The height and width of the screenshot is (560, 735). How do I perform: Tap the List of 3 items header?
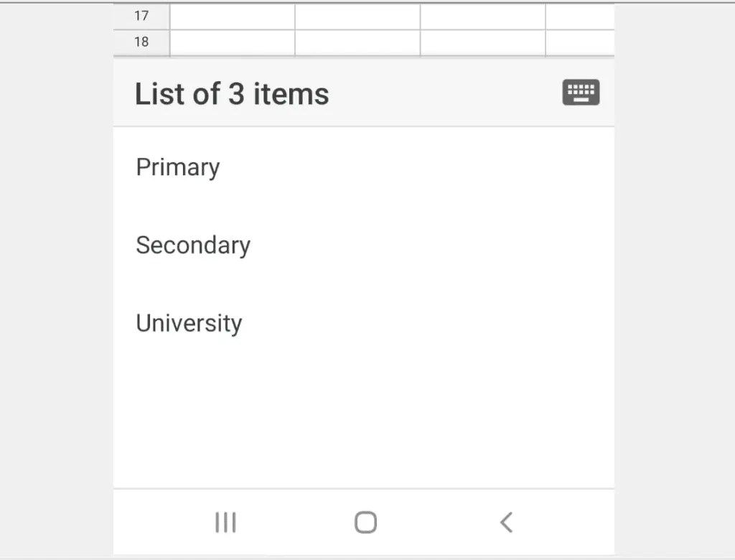[x=231, y=93]
